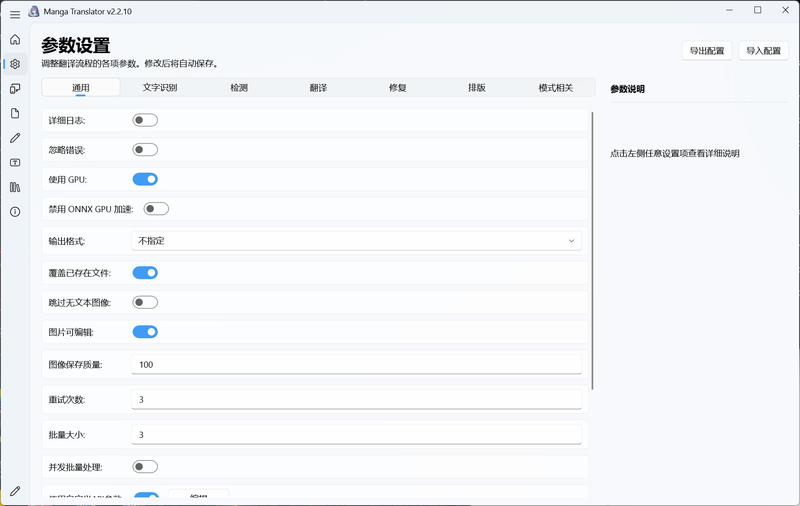Open the hamburger navigation menu
The height and width of the screenshot is (506, 800).
(x=15, y=14)
